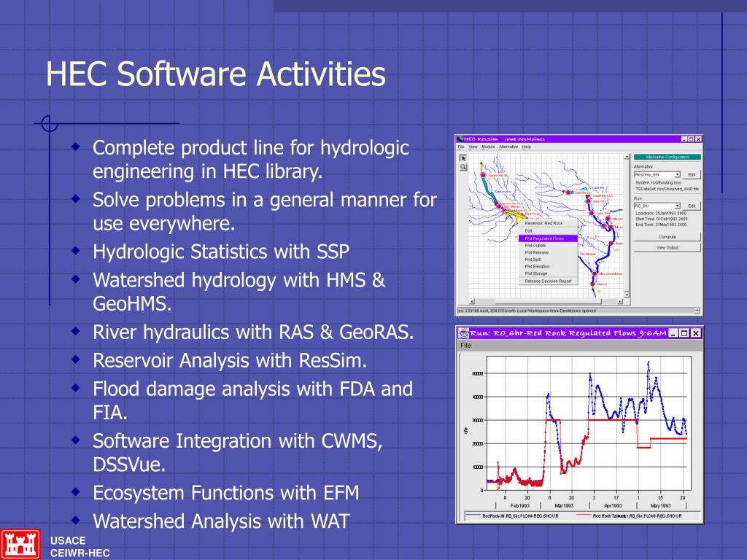This screenshot has width=747, height=560.
Task: Click the RedRock-IN blue legend entry
Action: pyautogui.click(x=511, y=516)
